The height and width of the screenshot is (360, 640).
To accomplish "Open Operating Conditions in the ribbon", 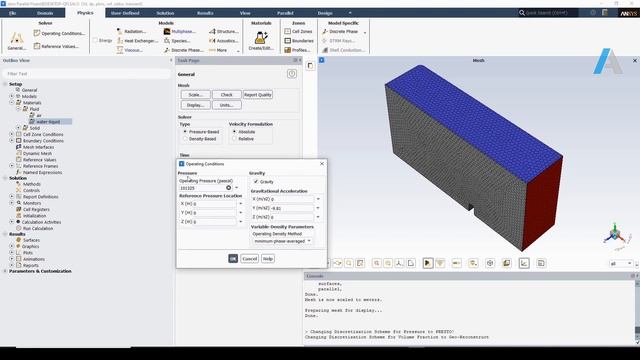I will pos(60,33).
